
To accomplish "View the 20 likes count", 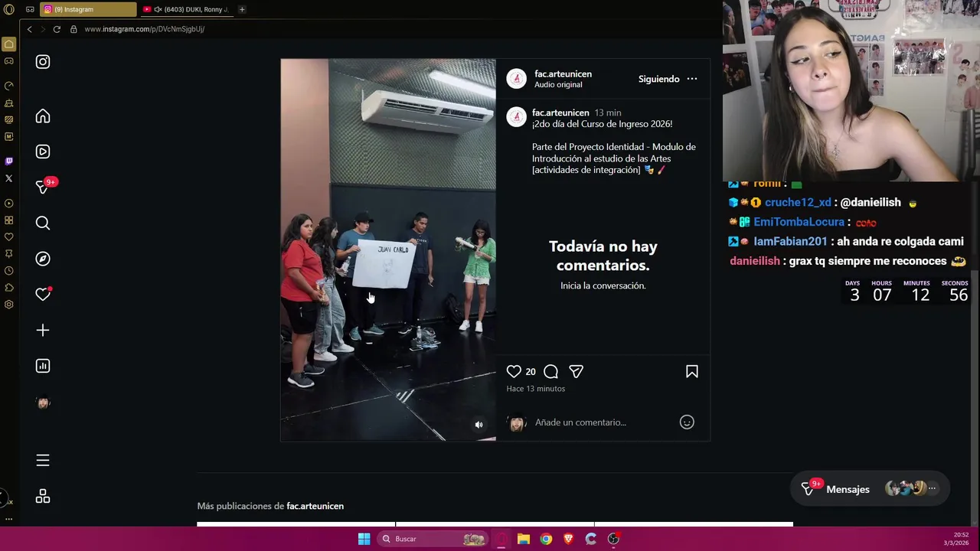I will point(531,371).
